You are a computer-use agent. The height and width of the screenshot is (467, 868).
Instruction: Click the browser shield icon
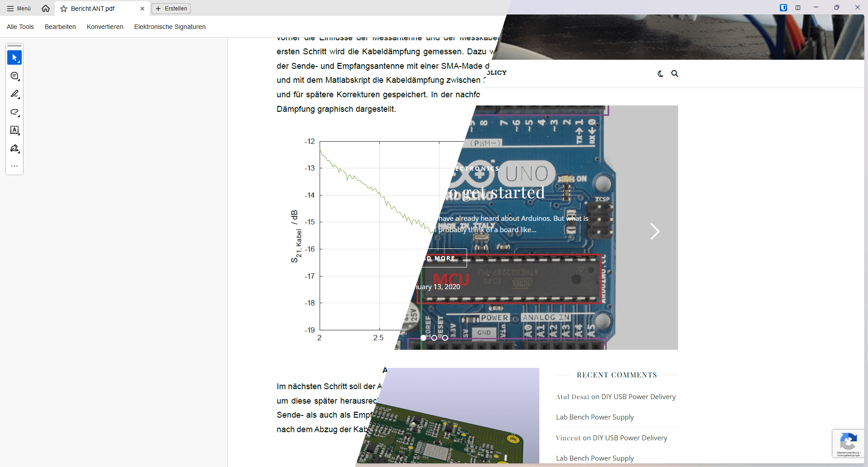tap(783, 7)
